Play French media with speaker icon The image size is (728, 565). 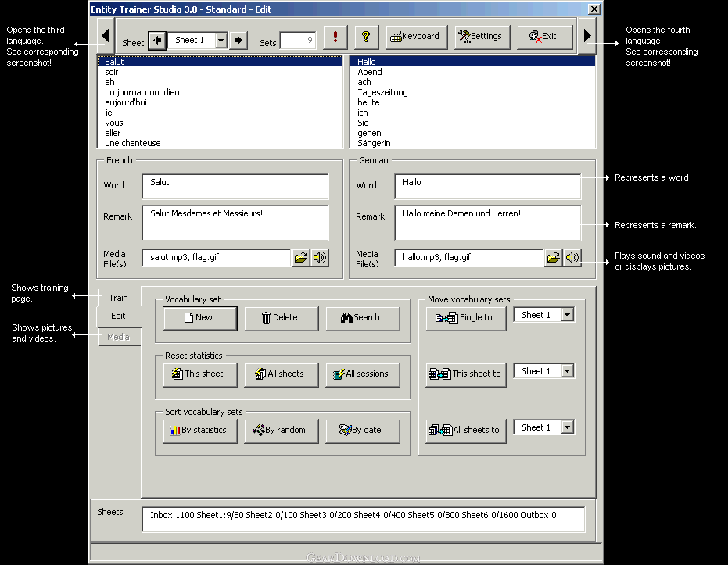319,257
